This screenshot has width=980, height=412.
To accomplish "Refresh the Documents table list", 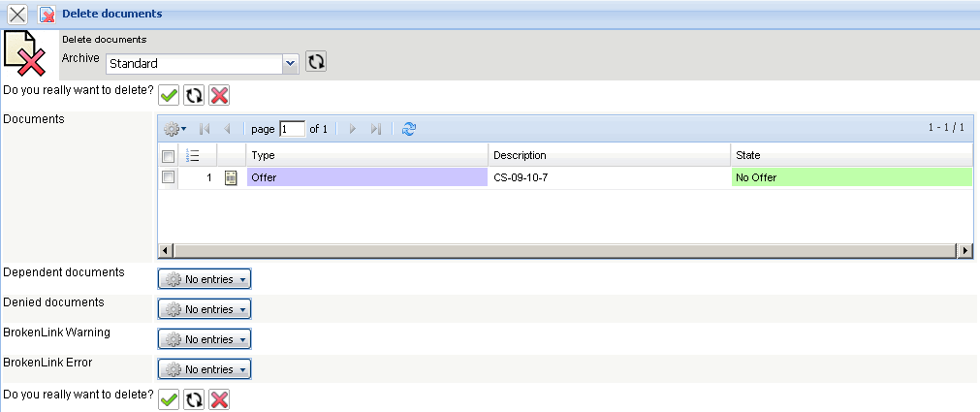I will point(409,129).
